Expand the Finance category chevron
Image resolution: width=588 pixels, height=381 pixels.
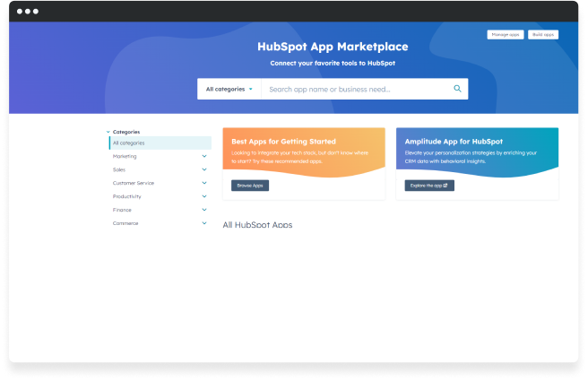pos(204,210)
